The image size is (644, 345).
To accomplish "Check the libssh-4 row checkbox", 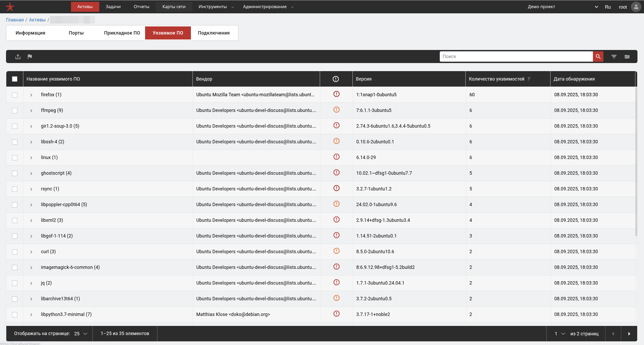I will 15,142.
